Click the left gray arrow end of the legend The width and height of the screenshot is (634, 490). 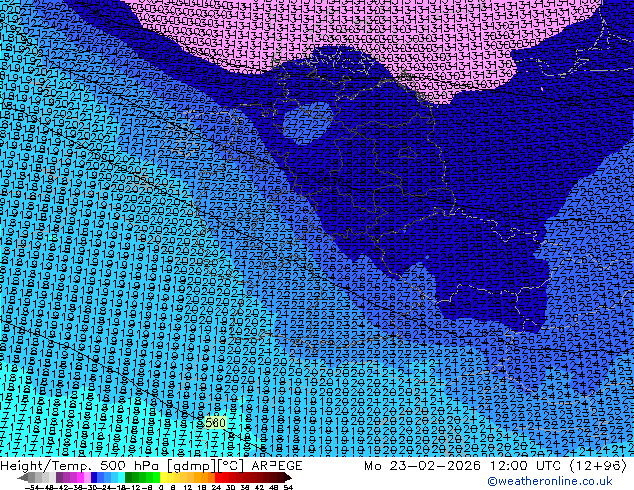22,477
